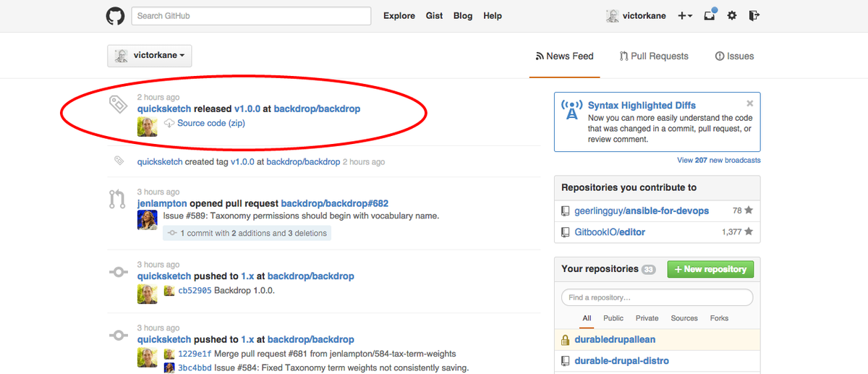
Task: Select the Public repositories filter
Action: pyautogui.click(x=613, y=318)
